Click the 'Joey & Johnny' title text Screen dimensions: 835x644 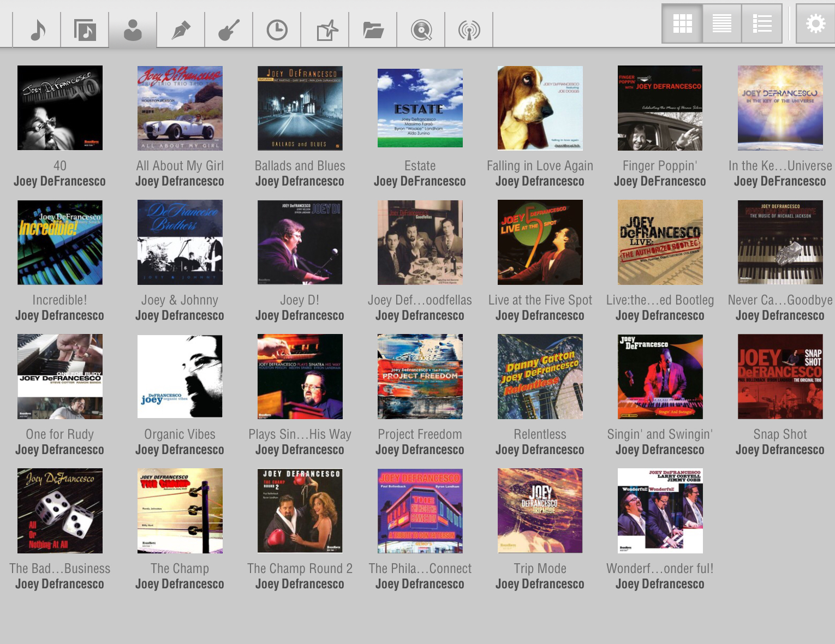(x=180, y=300)
